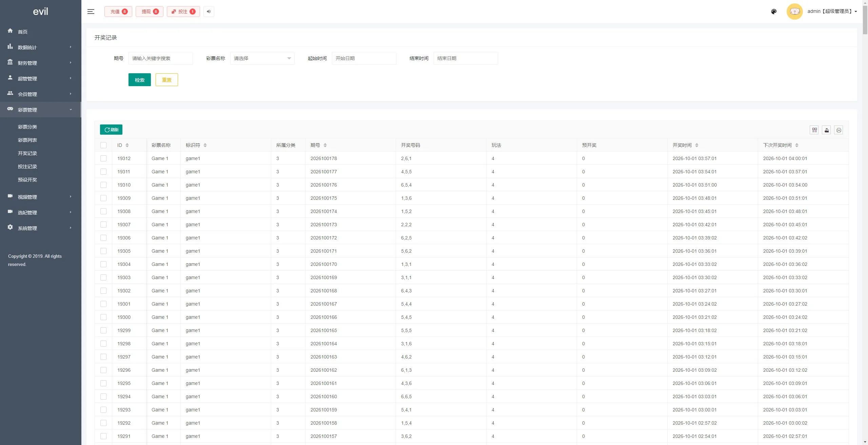Open the 彩票名称 select dropdown
This screenshot has width=868, height=445.
click(262, 58)
